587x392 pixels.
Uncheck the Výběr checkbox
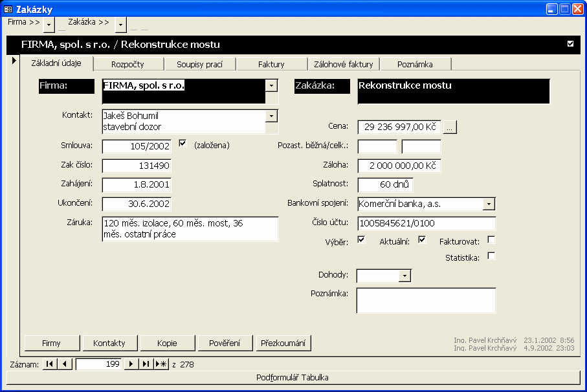point(361,240)
